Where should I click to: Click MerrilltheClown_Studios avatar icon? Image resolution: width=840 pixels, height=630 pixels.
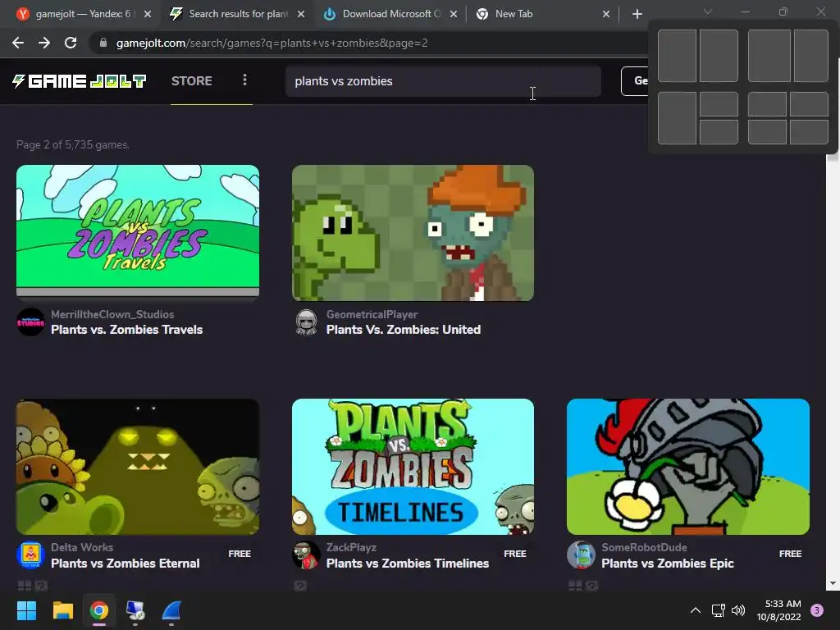tap(30, 322)
